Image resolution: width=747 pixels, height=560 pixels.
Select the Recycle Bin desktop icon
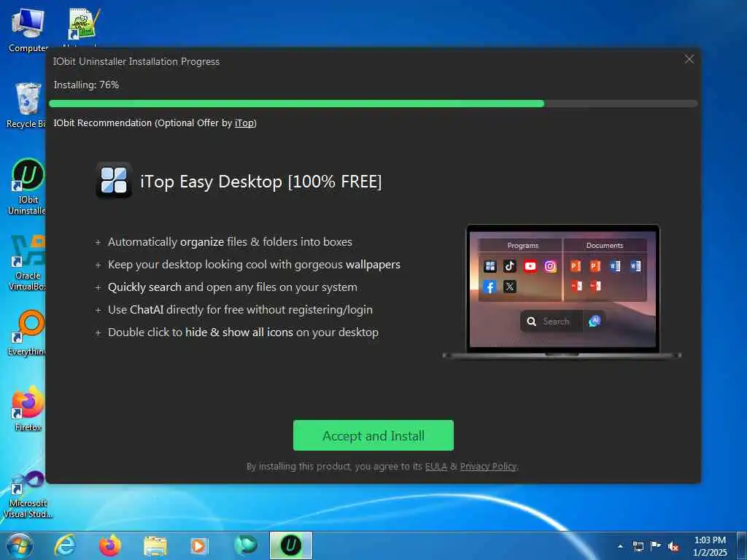[26, 105]
